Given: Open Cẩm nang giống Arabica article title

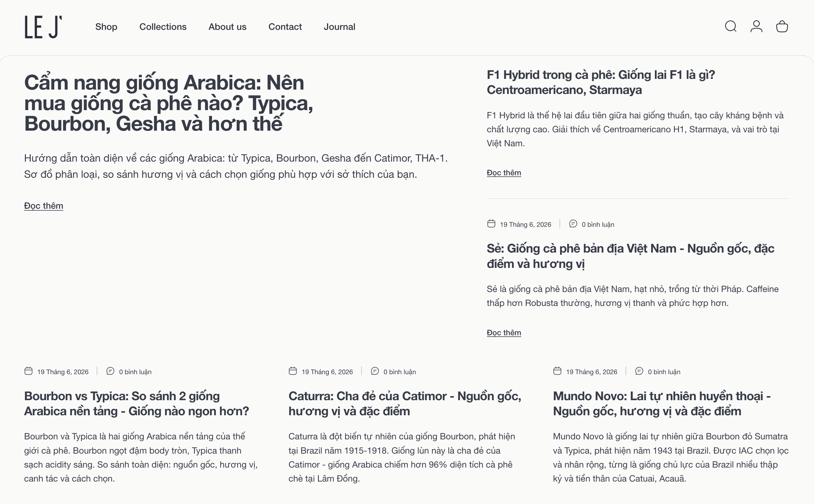Looking at the screenshot, I should click(169, 103).
